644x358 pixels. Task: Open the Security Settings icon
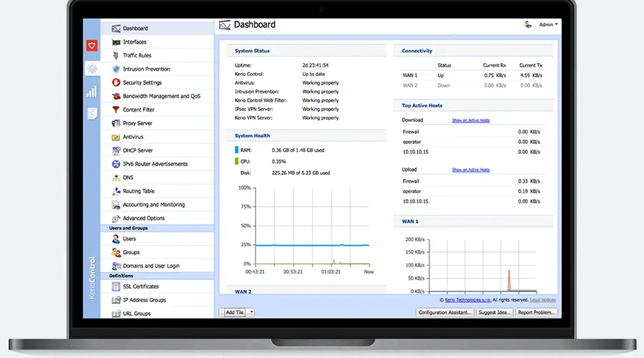[116, 82]
